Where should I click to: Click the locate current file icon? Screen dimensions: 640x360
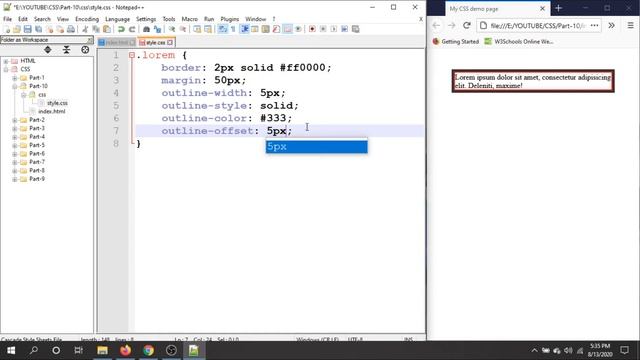[x=85, y=50]
